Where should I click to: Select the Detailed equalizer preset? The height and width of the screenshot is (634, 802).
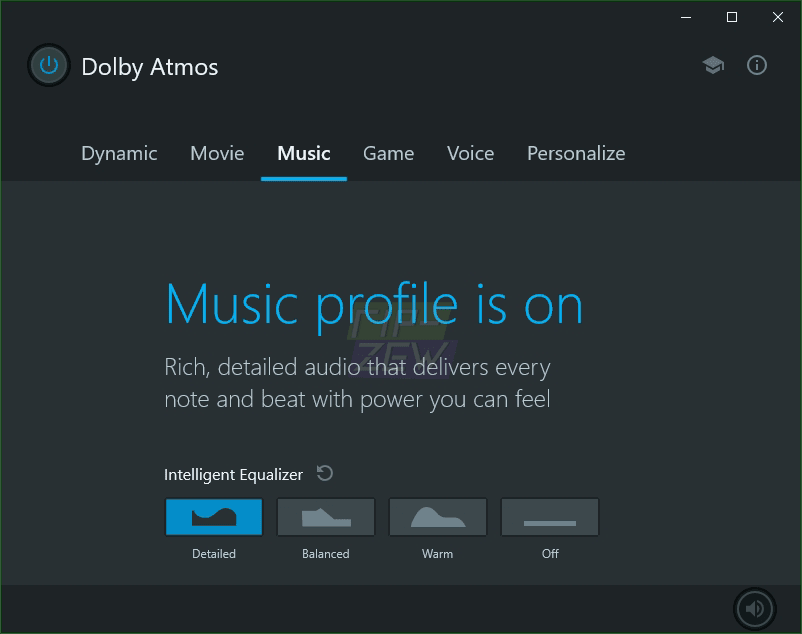pos(214,517)
